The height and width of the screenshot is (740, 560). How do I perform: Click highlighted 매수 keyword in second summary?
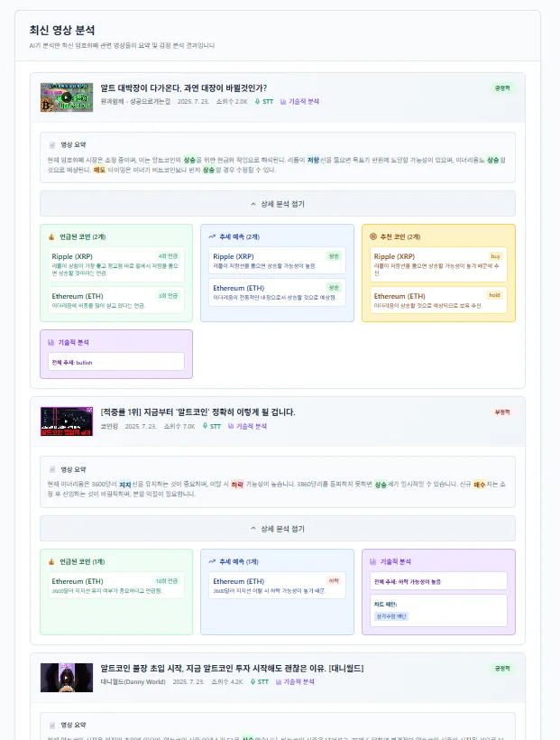tap(480, 485)
